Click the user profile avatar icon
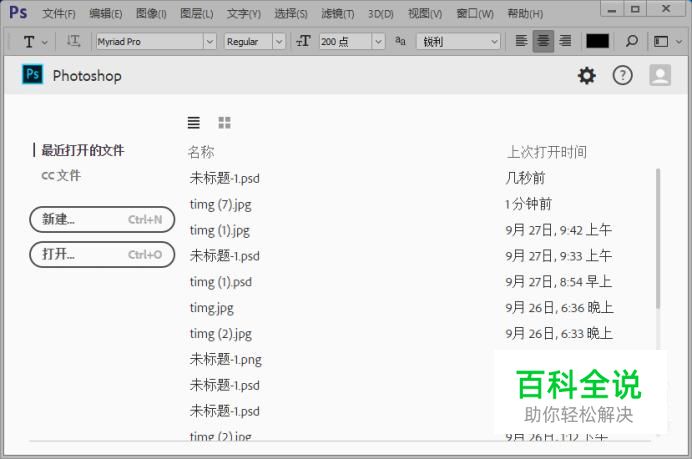692x459 pixels. [660, 75]
